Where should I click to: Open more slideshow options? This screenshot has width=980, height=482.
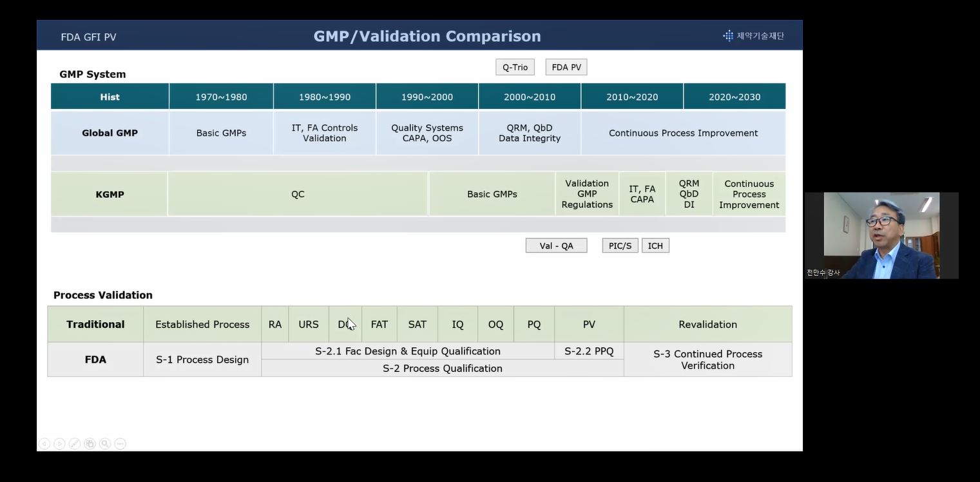[x=120, y=443]
